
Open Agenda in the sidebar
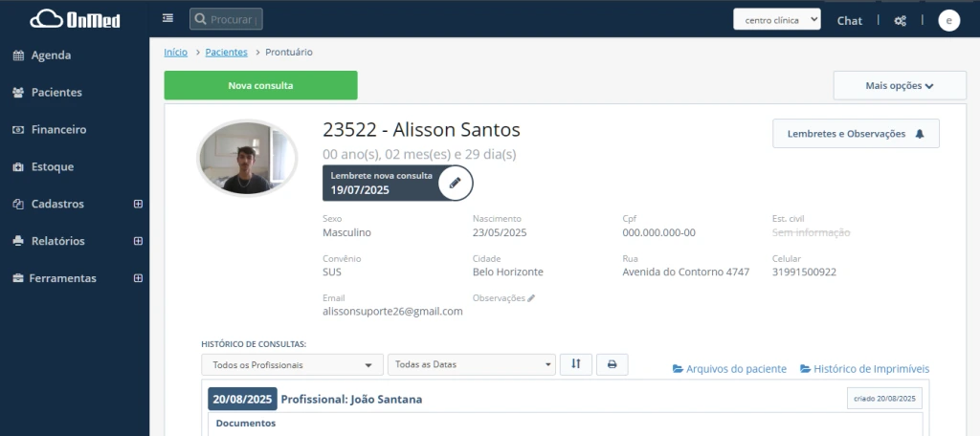(x=51, y=55)
